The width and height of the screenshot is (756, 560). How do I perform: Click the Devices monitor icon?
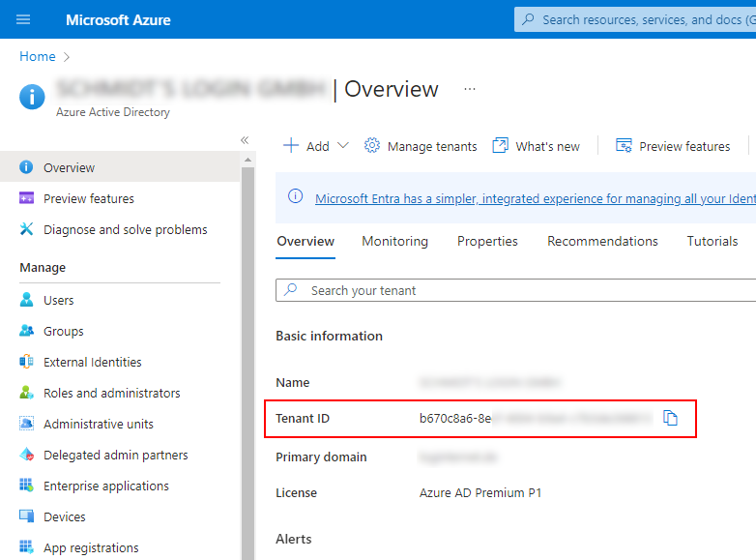point(26,516)
